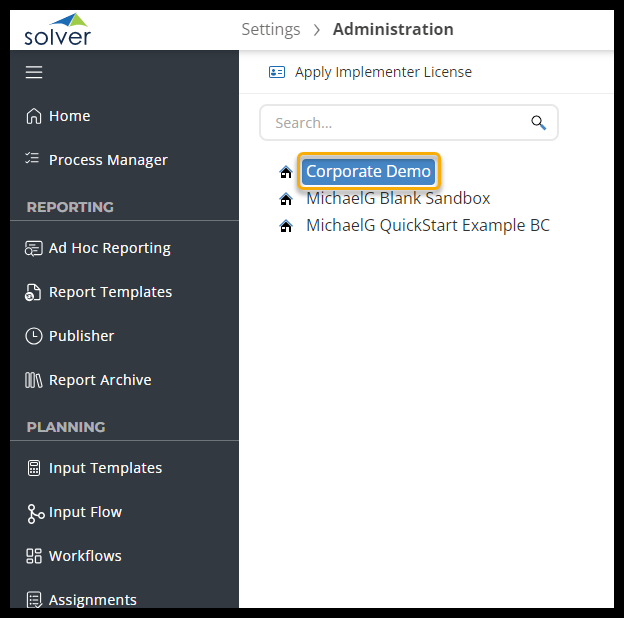Open Report Templates

click(110, 292)
